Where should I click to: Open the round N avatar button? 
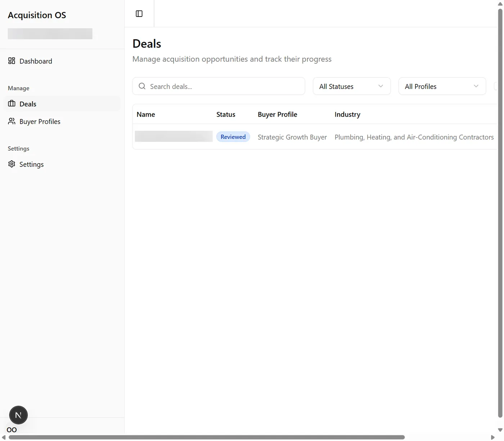[x=18, y=415]
